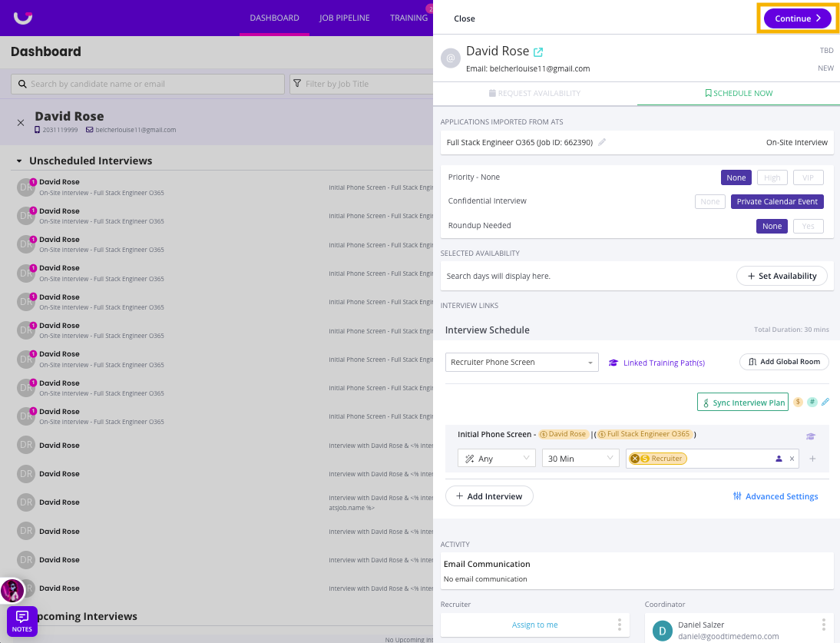Screen dimensions: 840x643
Task: Click the yellow dollar token swatch
Action: tap(798, 402)
